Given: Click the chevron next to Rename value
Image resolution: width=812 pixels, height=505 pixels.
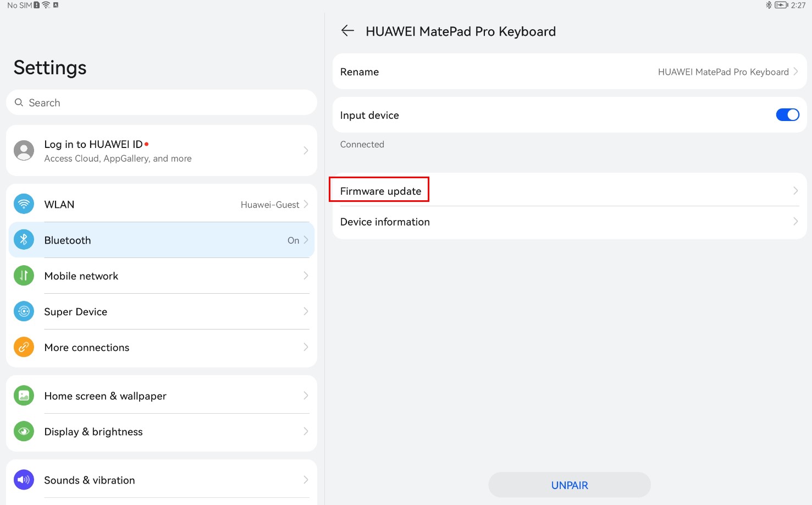Looking at the screenshot, I should pyautogui.click(x=796, y=72).
